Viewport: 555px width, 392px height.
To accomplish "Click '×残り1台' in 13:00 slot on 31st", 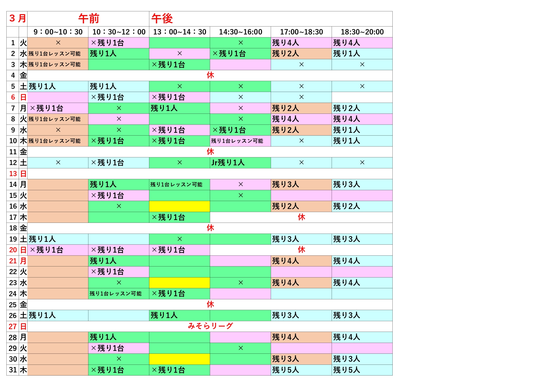I will tap(168, 370).
